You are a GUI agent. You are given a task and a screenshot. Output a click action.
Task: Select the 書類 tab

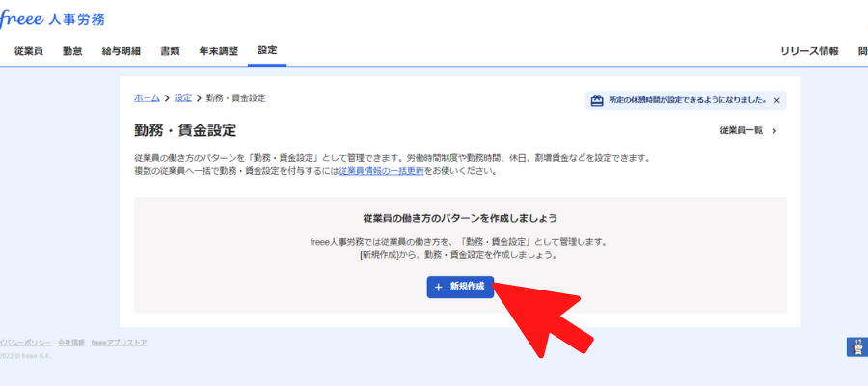click(x=170, y=51)
